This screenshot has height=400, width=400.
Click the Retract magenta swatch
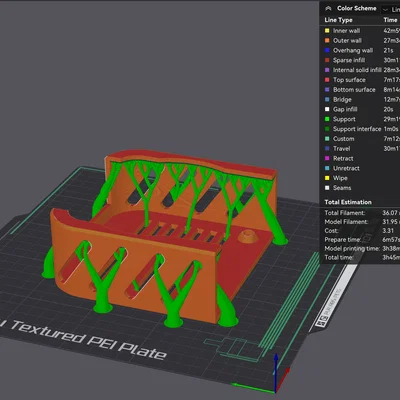click(327, 158)
